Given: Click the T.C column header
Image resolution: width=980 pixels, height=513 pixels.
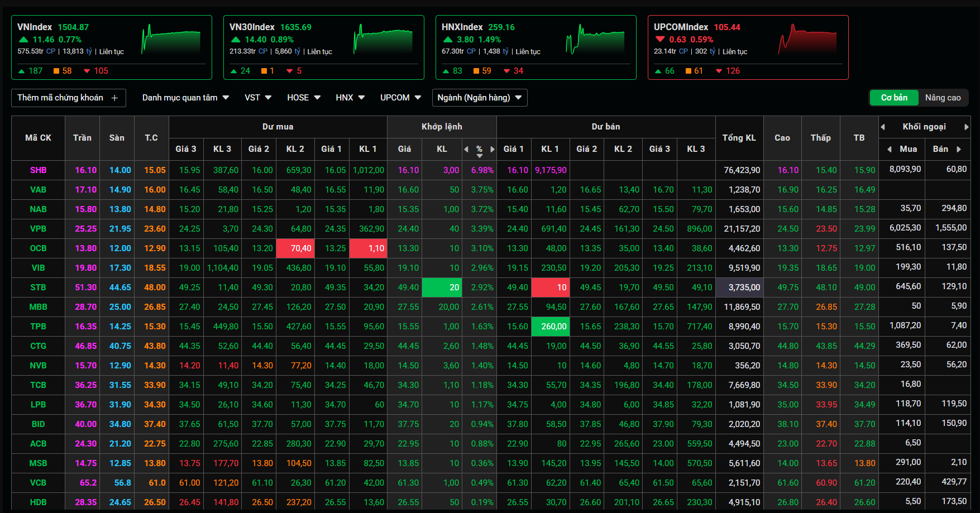Looking at the screenshot, I should point(151,138).
